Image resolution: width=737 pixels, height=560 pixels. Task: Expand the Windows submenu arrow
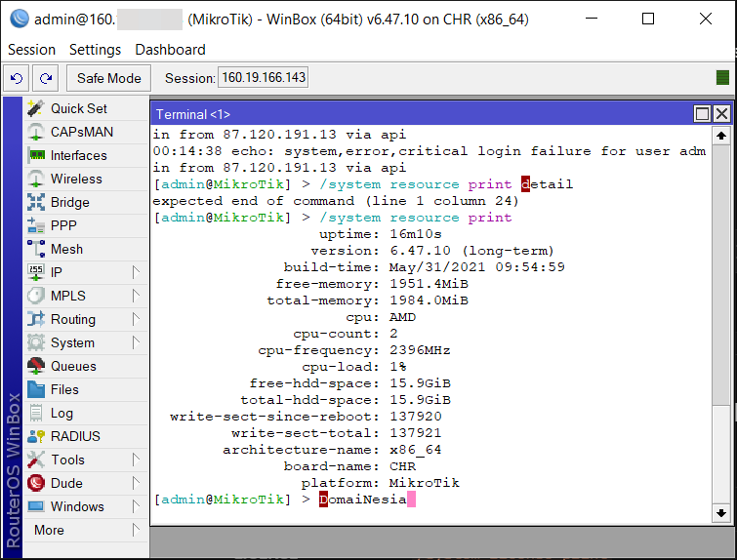136,506
